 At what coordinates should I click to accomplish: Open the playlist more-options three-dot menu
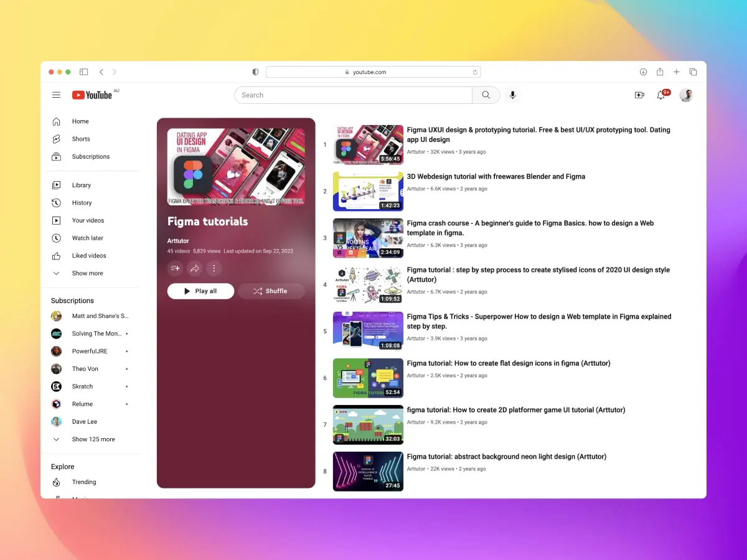(214, 268)
